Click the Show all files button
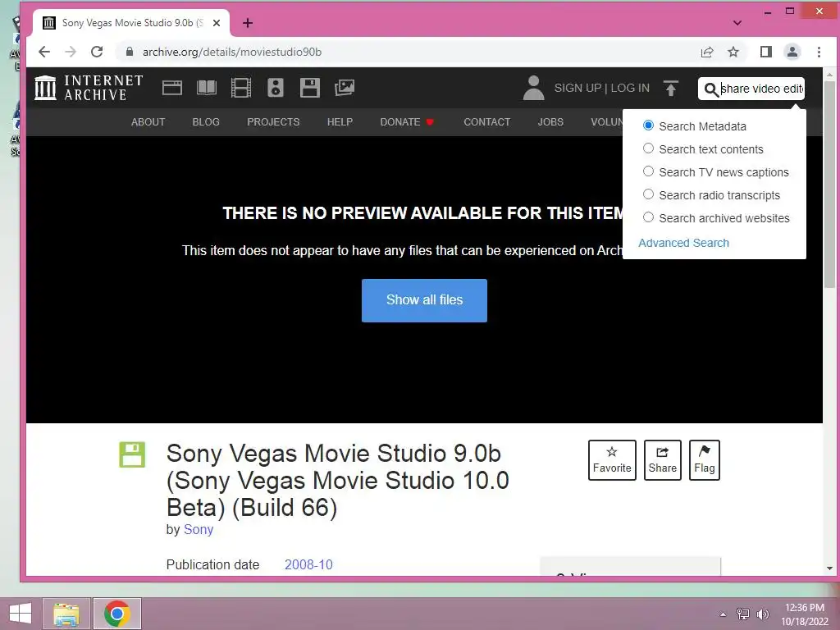 424,300
